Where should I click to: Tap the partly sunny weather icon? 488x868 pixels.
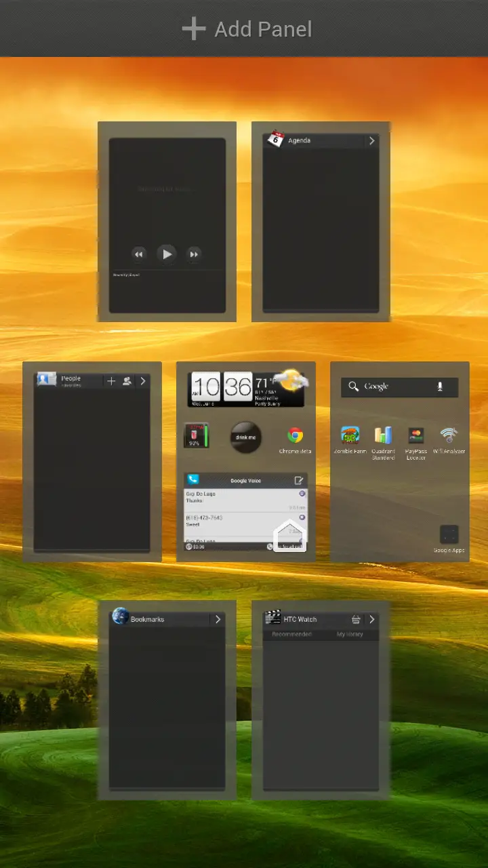click(x=291, y=381)
